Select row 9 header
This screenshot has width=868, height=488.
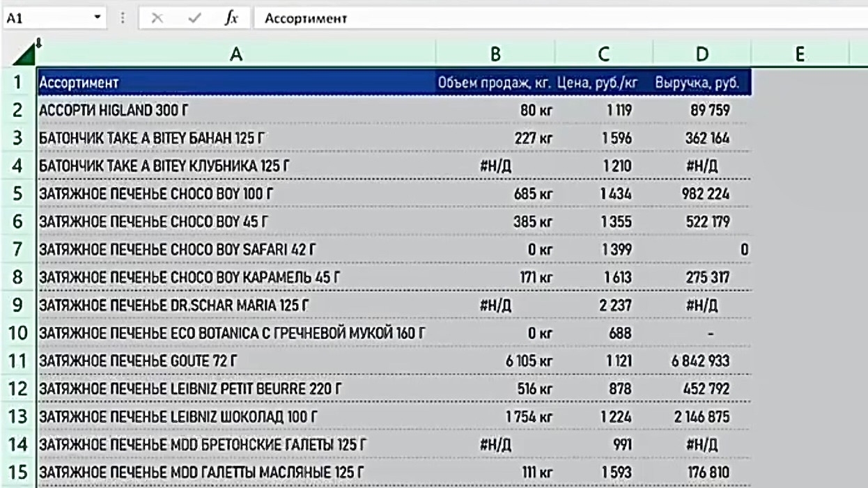(18, 305)
